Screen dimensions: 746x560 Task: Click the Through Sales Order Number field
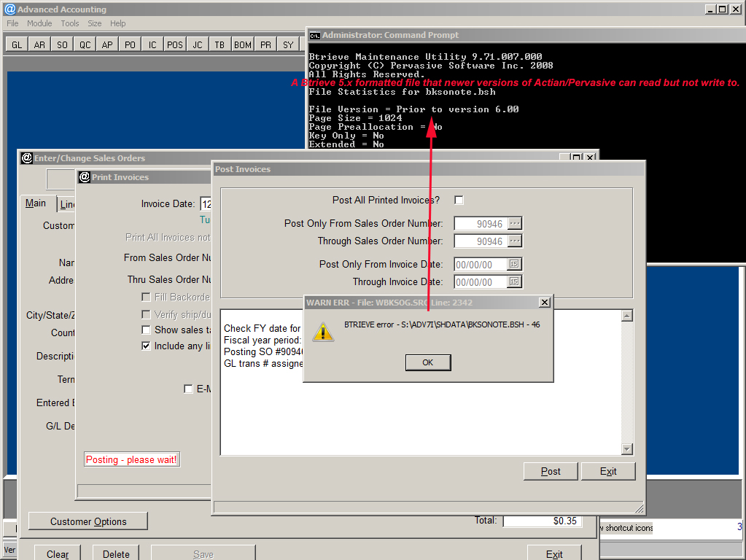pyautogui.click(x=481, y=241)
